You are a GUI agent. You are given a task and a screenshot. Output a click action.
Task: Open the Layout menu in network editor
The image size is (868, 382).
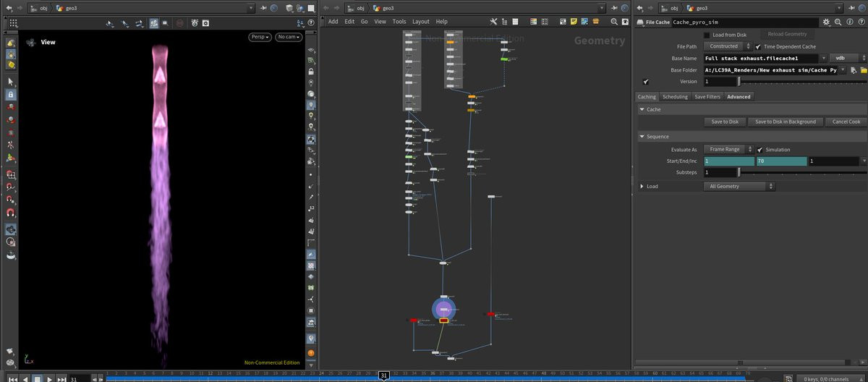pyautogui.click(x=420, y=22)
